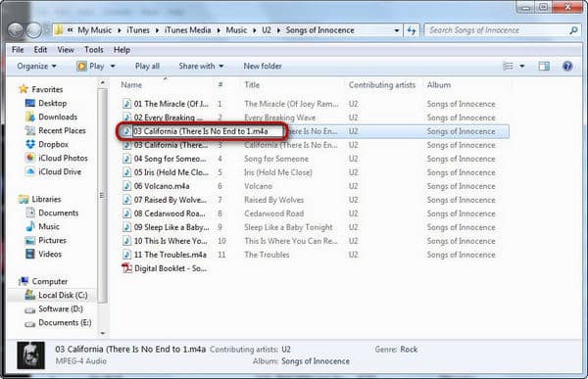Sort by Contributing artists column header
This screenshot has height=379, width=588.
[382, 85]
